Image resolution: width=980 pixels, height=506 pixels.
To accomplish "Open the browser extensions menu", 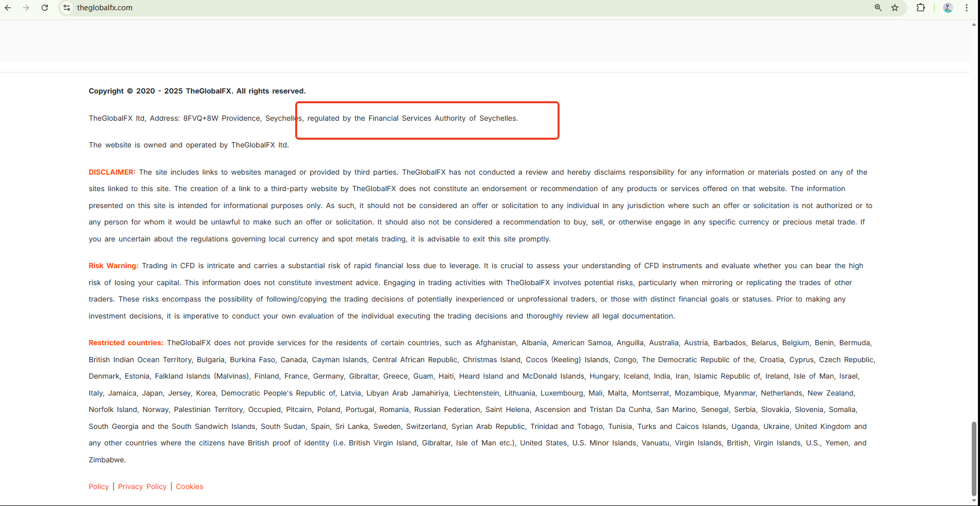I will click(x=921, y=8).
